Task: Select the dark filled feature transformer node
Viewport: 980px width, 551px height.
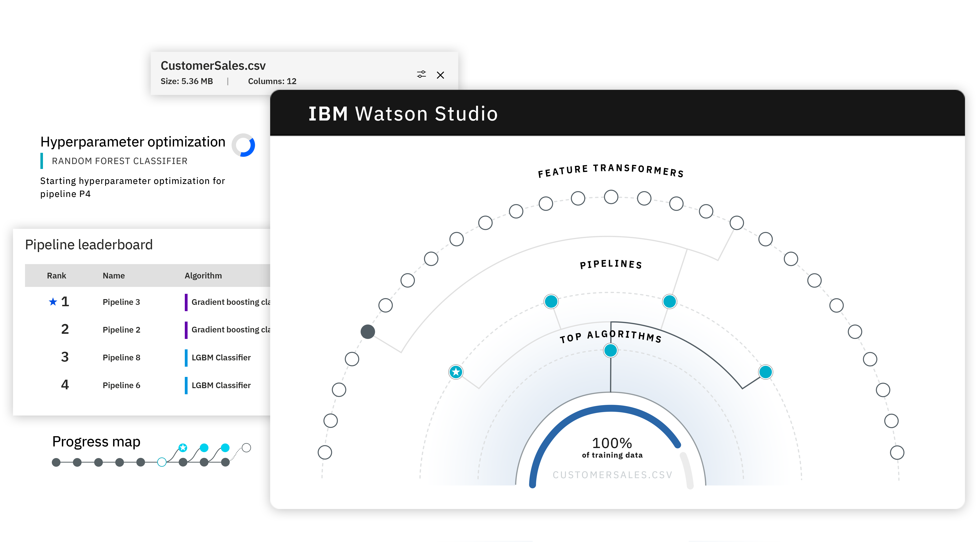Action: pos(367,332)
